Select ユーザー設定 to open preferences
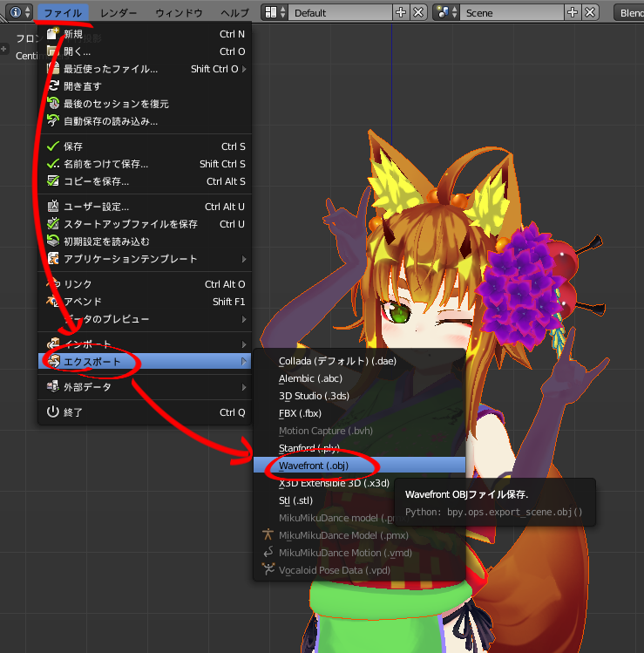Screen dimensions: 644x653 tap(97, 207)
